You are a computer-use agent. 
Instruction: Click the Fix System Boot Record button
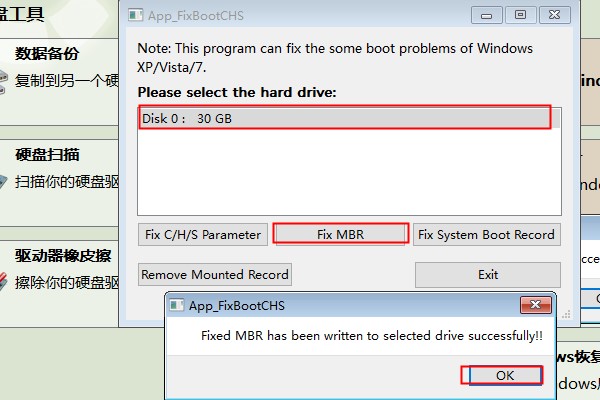[486, 234]
